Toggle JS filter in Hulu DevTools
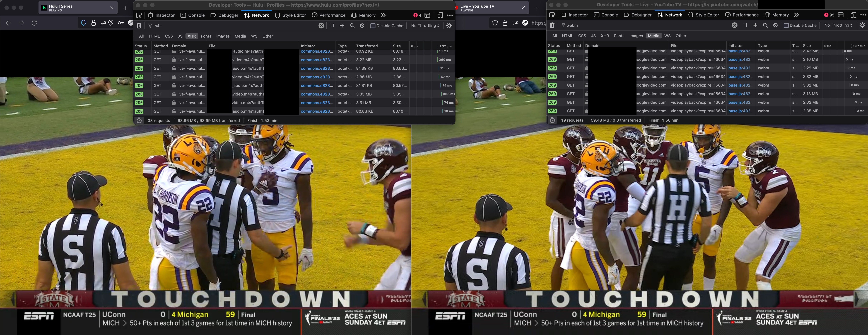 tap(180, 36)
